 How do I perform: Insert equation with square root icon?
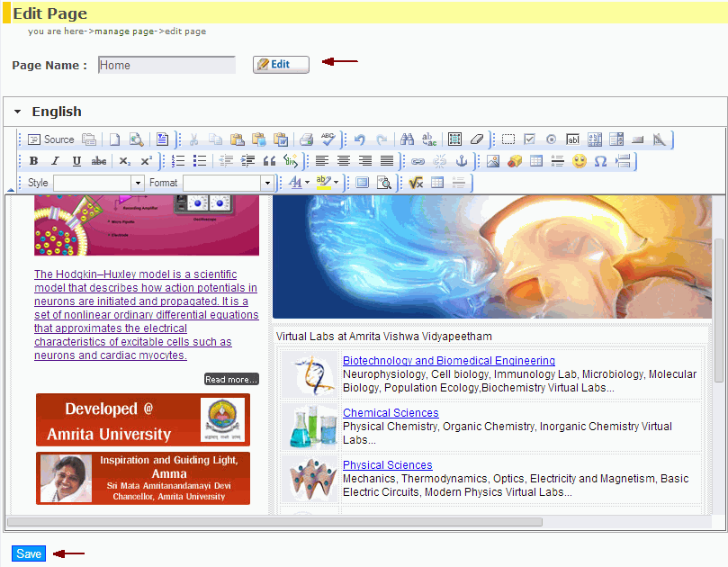[x=416, y=183]
